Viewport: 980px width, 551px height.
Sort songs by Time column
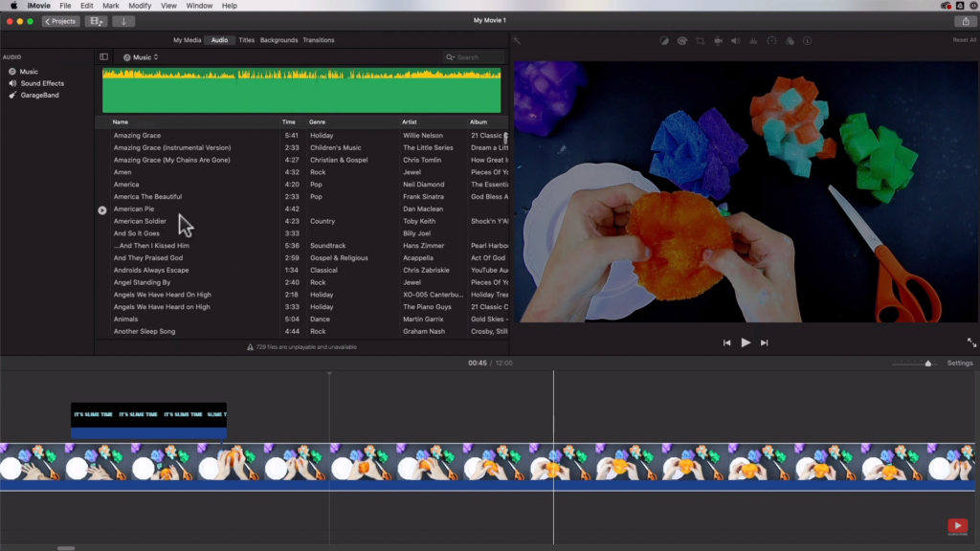pyautogui.click(x=288, y=122)
